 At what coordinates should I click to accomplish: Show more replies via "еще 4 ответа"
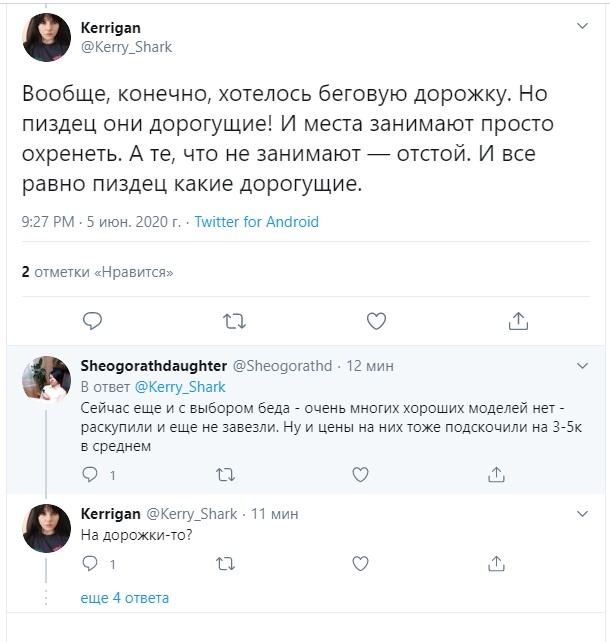[x=124, y=598]
